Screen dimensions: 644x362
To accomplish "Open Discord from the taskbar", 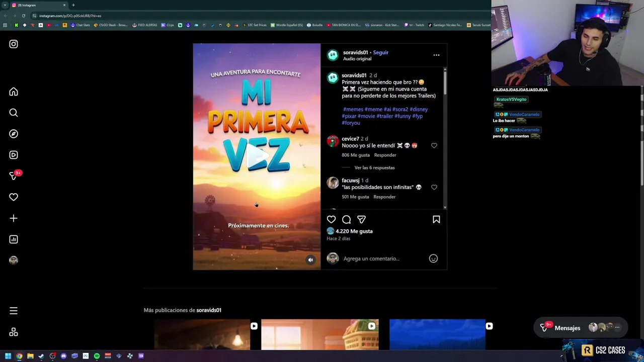I will click(63, 356).
